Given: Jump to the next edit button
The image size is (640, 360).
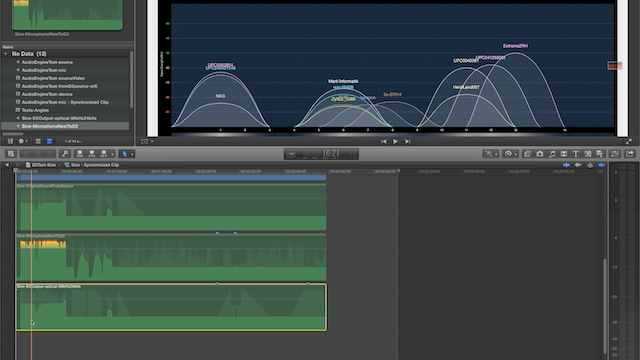Looking at the screenshot, I should [407, 141].
